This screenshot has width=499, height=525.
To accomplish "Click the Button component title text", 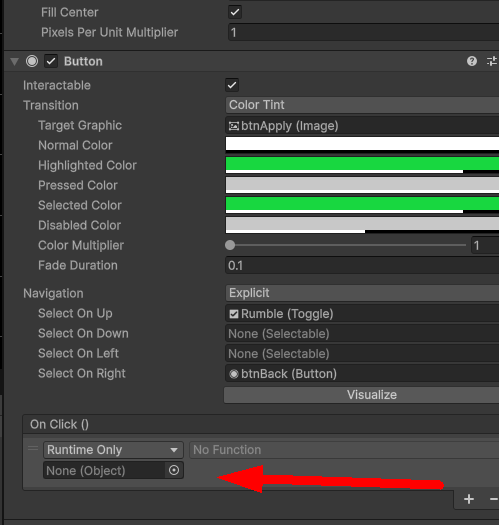I will point(83,62).
